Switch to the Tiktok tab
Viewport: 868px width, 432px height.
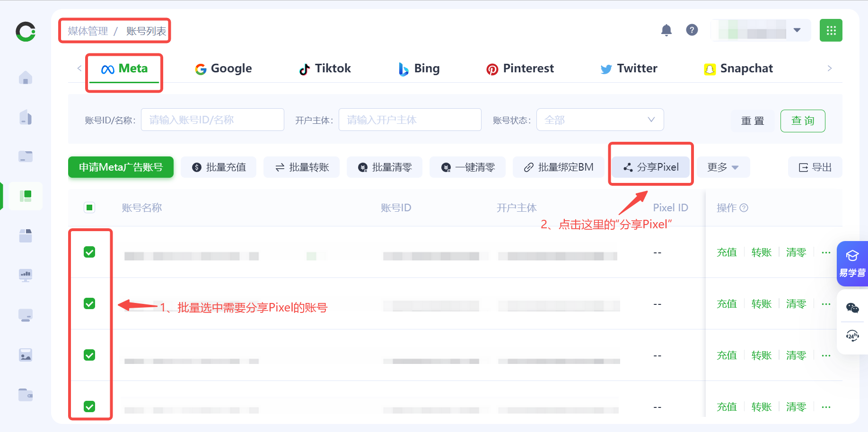325,69
